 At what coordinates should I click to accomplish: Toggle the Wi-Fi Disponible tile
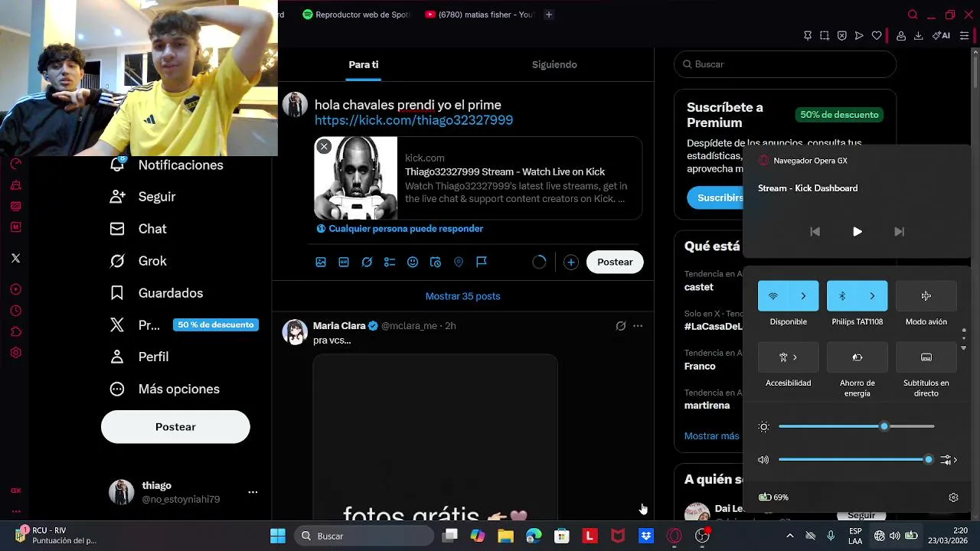pos(773,296)
